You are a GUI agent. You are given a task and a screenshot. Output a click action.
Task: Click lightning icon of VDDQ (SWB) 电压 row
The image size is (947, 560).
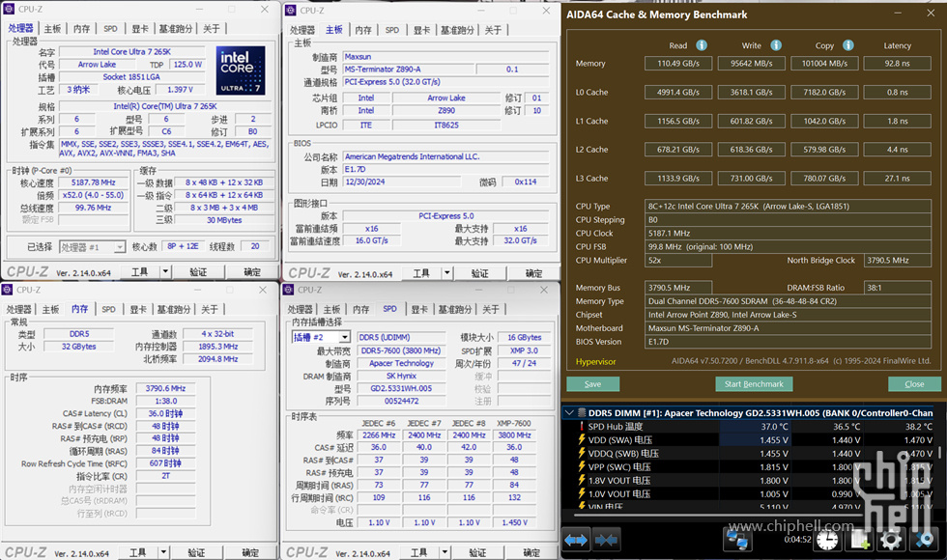click(582, 453)
